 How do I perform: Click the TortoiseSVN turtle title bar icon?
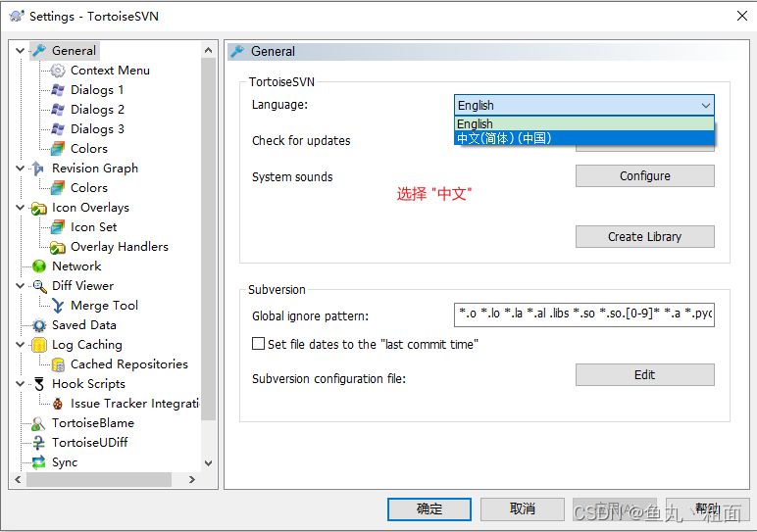[17, 16]
